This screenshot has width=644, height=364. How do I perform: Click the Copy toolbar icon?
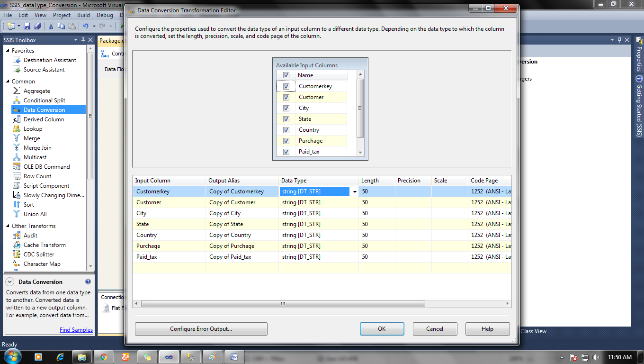(61, 26)
